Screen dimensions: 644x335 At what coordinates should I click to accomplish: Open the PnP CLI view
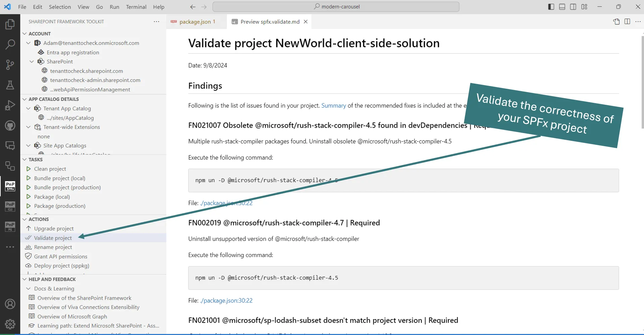tap(10, 206)
